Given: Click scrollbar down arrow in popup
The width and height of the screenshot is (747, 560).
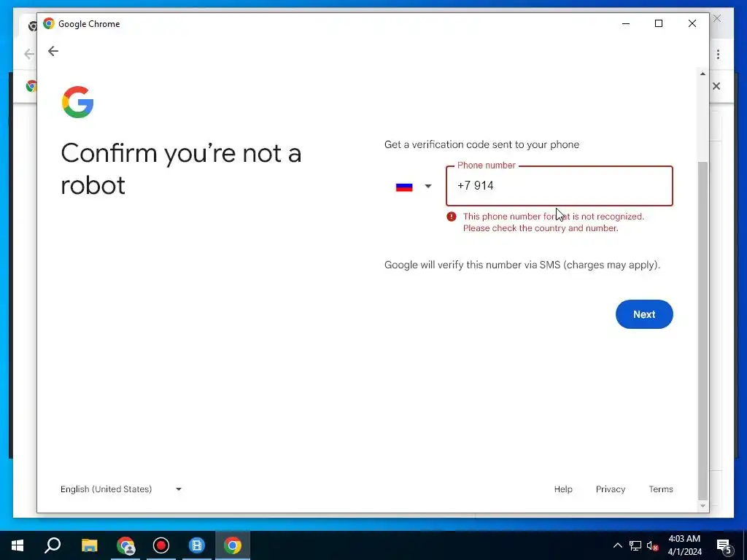Looking at the screenshot, I should (x=703, y=506).
